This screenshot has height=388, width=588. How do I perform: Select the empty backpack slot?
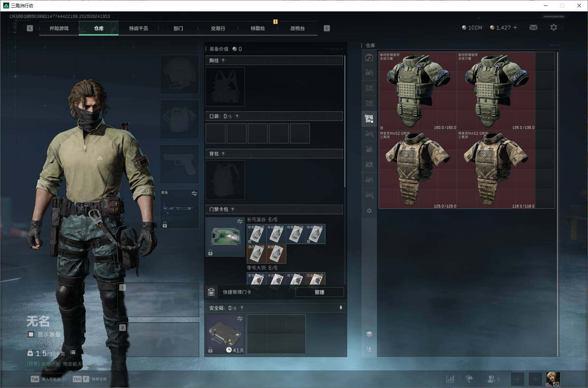(225, 180)
